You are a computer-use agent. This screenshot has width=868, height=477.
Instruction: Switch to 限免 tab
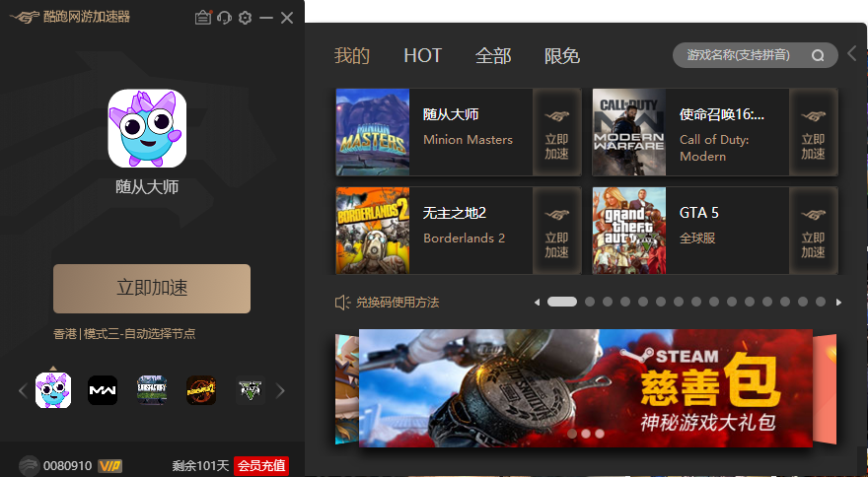point(562,55)
